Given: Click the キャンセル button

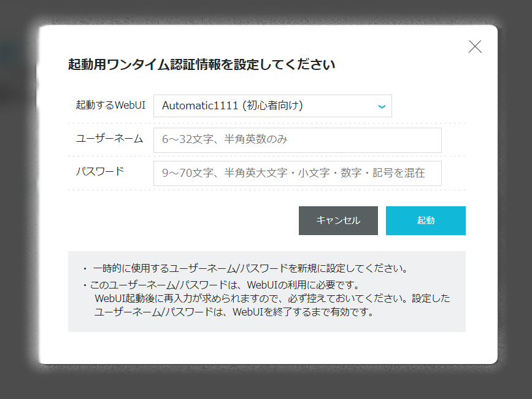Looking at the screenshot, I should tap(338, 220).
